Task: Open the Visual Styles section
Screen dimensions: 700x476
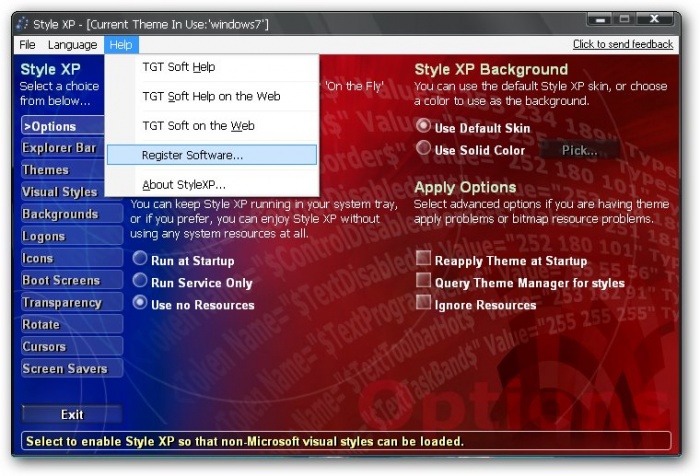Action: (62, 192)
